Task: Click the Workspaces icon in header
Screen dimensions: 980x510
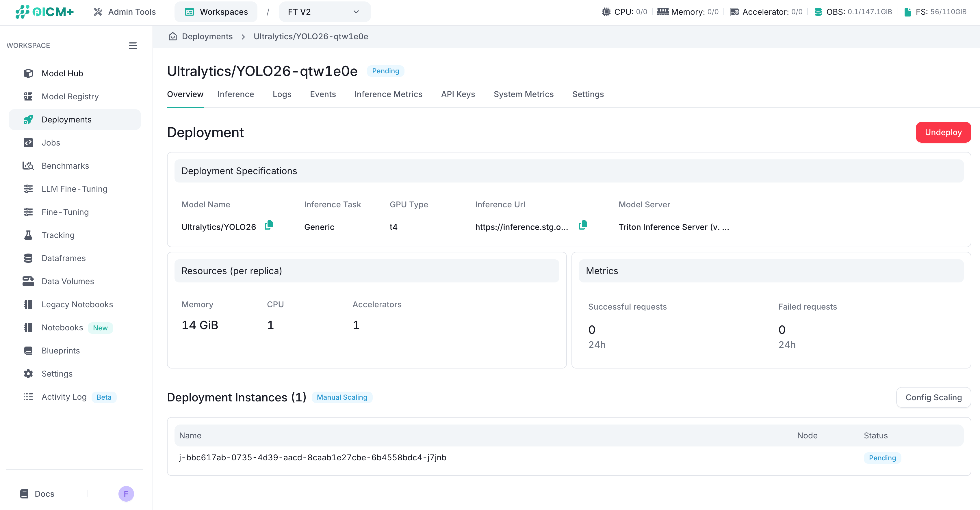Action: [x=189, y=12]
